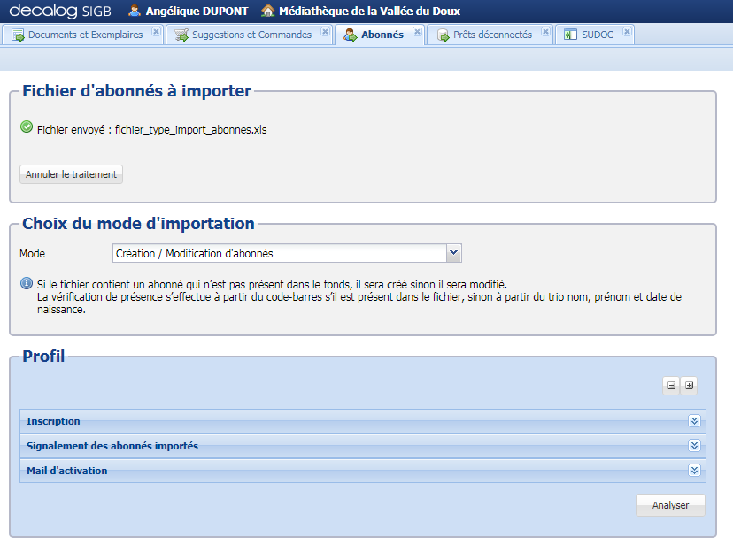The width and height of the screenshot is (733, 560).
Task: Click the Suggestions et Commandes tab icon
Action: (x=179, y=34)
